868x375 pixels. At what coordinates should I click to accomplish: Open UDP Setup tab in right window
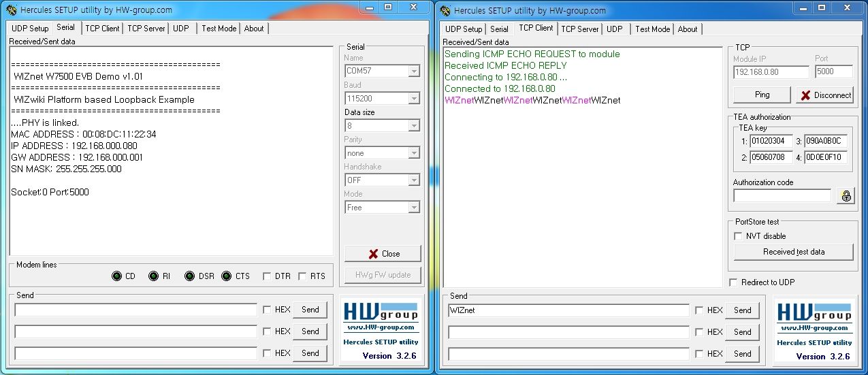click(464, 29)
